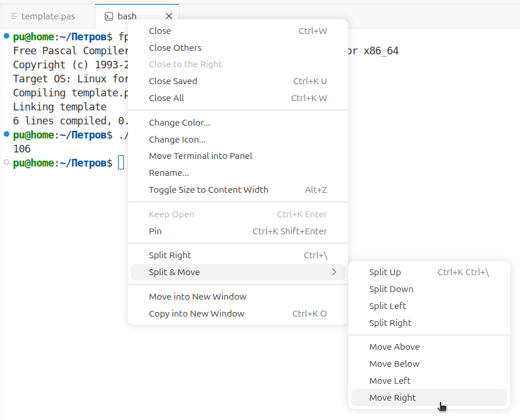Click Split Left menu entry
This screenshot has width=520, height=420.
coord(387,306)
